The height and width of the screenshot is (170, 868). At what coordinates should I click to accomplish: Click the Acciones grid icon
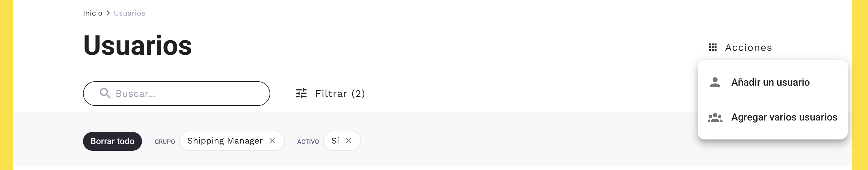point(712,47)
